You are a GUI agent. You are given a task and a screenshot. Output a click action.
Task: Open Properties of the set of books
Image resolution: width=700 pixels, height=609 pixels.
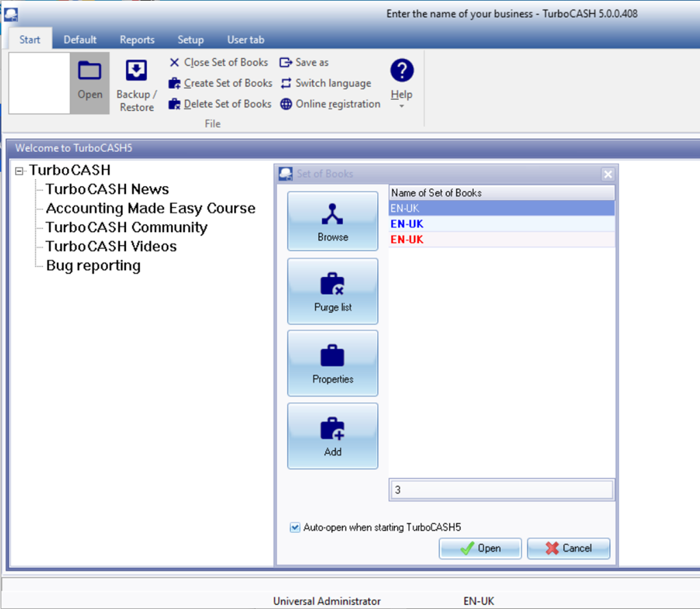tap(333, 363)
